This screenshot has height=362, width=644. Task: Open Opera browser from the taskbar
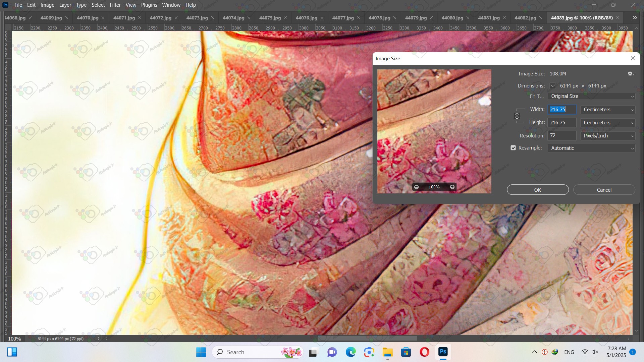tap(425, 352)
